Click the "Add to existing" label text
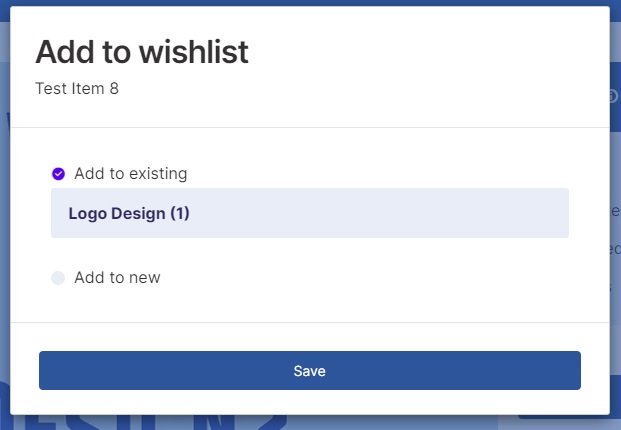Viewport: 621px width, 430px height. pos(130,174)
